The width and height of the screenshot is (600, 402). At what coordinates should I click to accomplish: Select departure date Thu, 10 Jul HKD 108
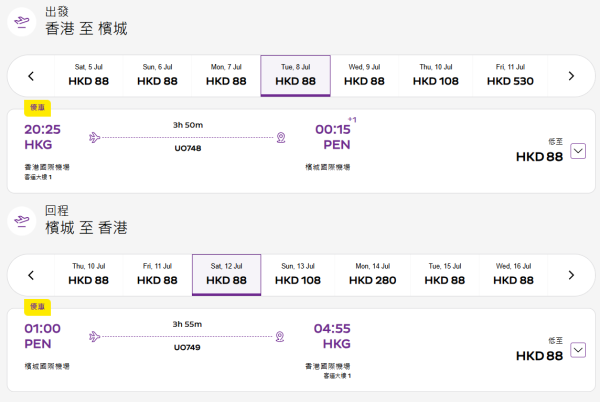tap(435, 75)
